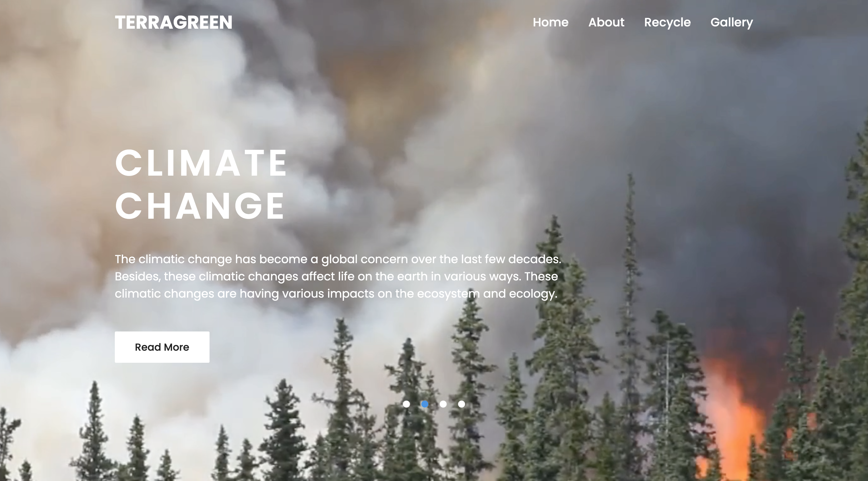This screenshot has height=481, width=868.
Task: Click the word CHANGE in the heading
Action: 200,206
